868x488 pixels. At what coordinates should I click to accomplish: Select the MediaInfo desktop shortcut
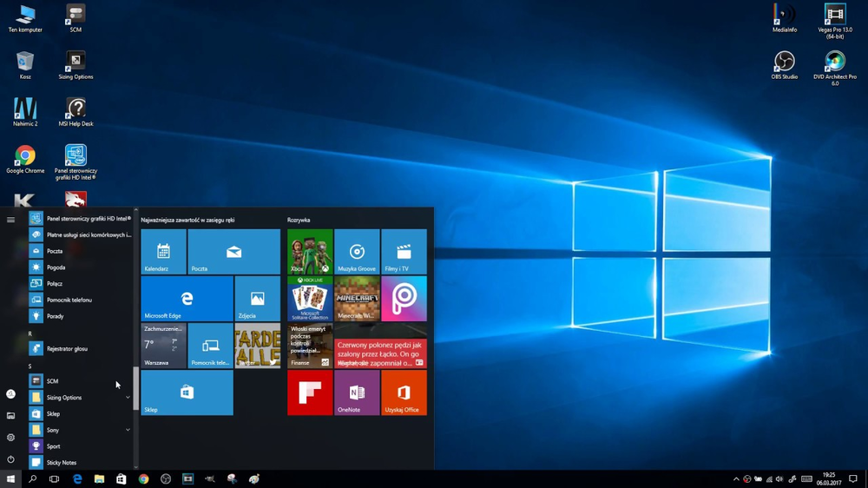785,18
